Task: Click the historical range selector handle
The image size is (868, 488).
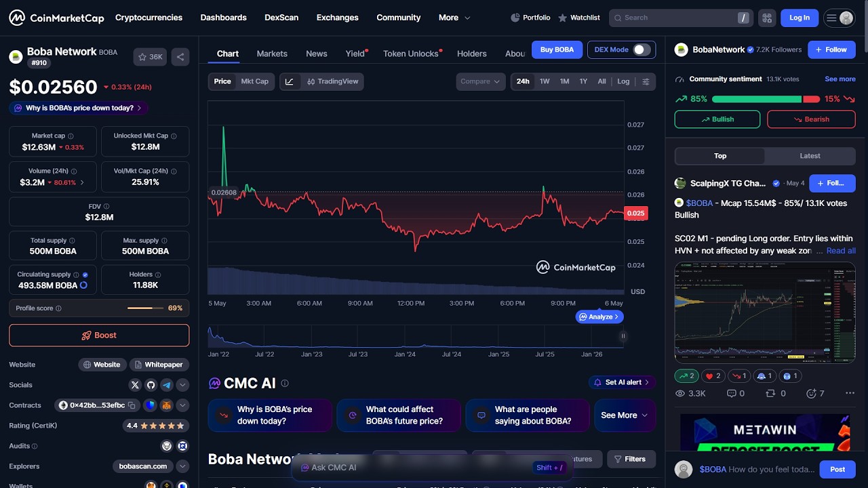Action: 623,336
